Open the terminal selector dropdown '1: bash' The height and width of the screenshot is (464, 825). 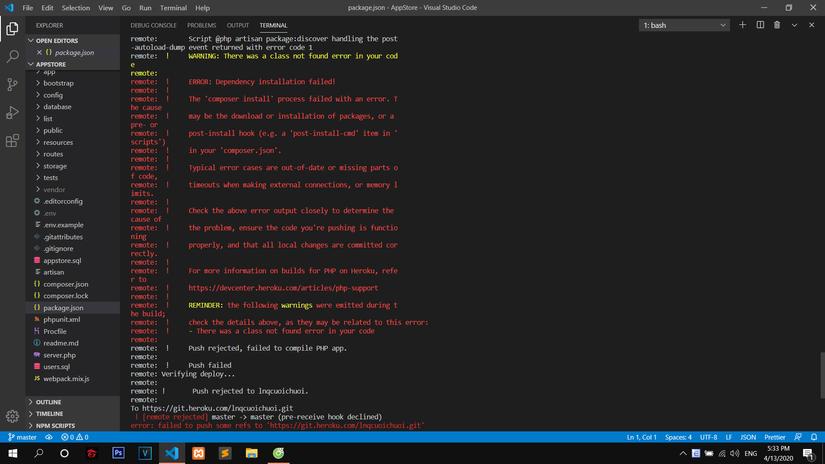684,25
